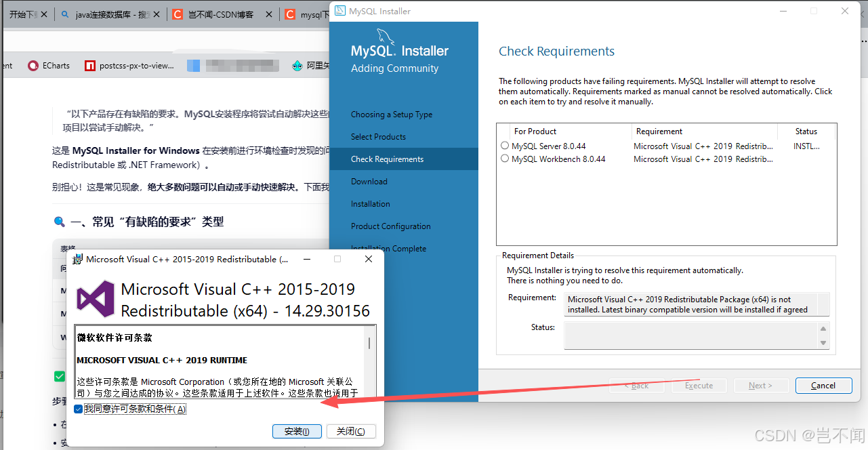The image size is (868, 450).
Task: Close the 岂不闻-CSDN博客 browser tab
Action: coord(268,14)
